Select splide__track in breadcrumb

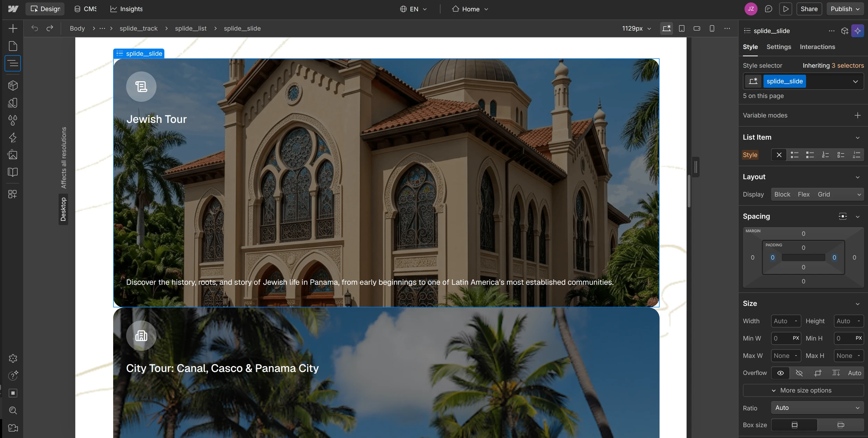(x=139, y=28)
